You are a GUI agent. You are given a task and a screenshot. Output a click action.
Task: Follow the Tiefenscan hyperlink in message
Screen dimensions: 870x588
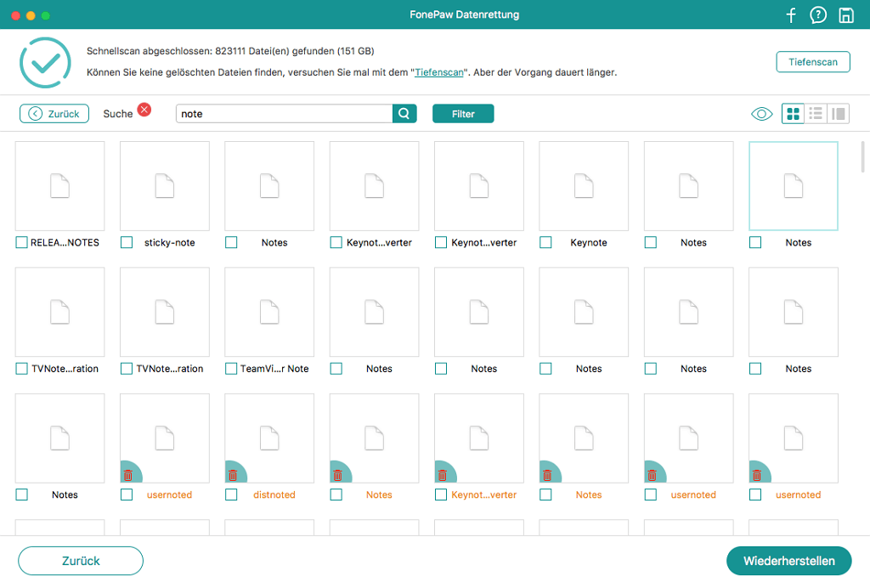pos(439,72)
